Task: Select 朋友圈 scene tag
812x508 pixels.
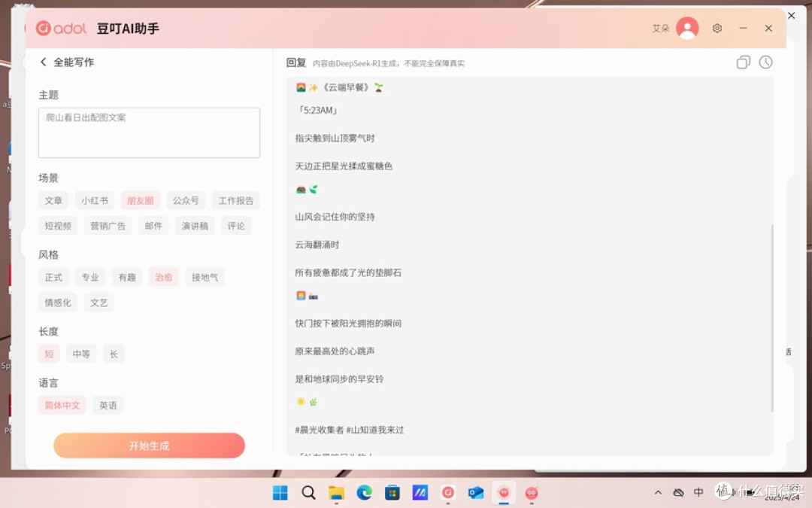Action: (x=141, y=201)
